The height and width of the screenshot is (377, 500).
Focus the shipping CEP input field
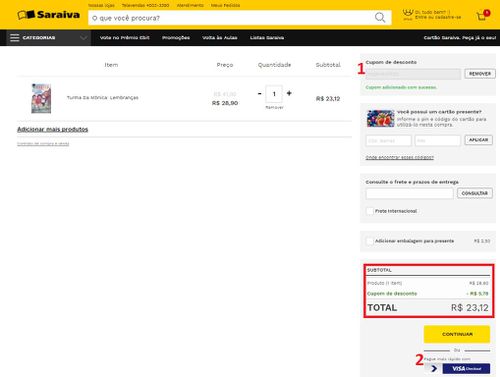click(410, 193)
